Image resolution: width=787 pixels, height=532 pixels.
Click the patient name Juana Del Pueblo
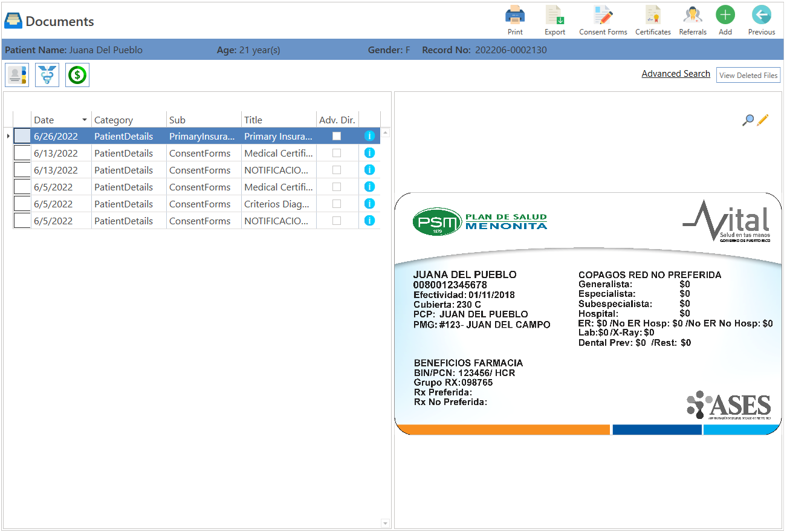click(x=106, y=50)
